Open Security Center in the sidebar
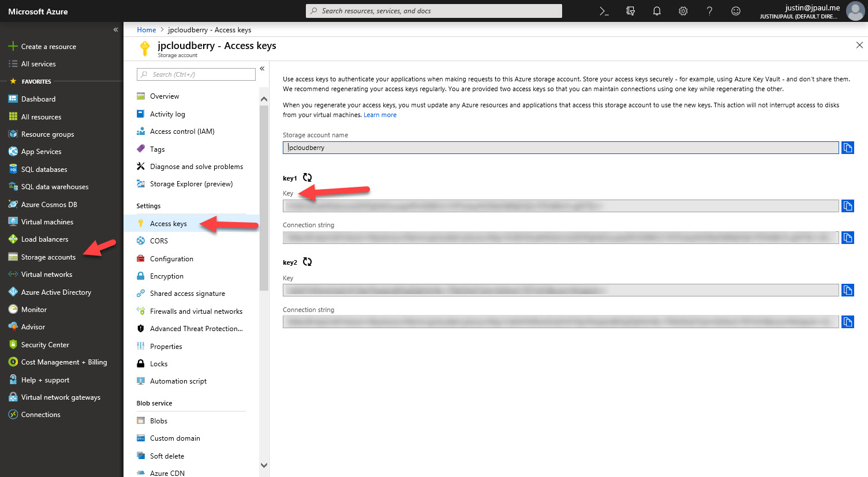The width and height of the screenshot is (868, 477). coord(45,345)
